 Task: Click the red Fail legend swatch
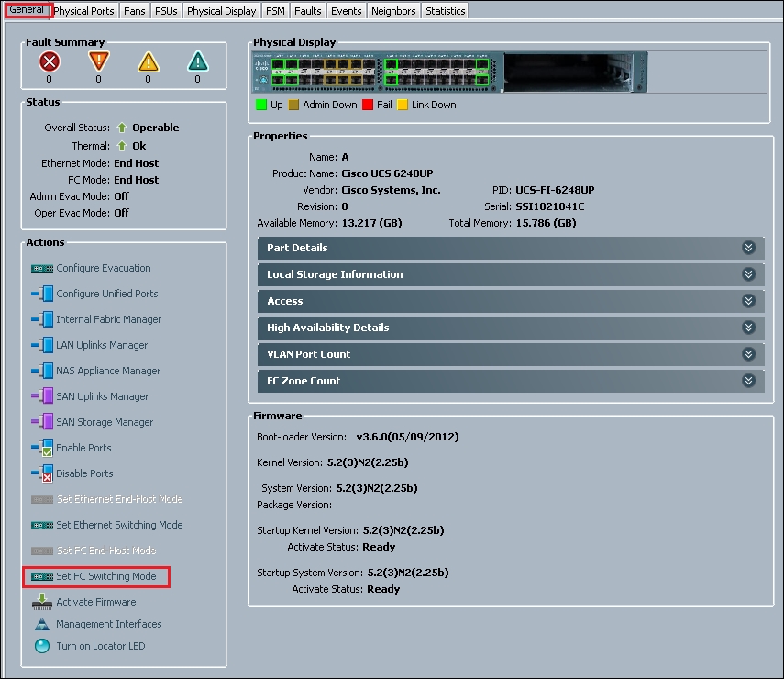368,105
